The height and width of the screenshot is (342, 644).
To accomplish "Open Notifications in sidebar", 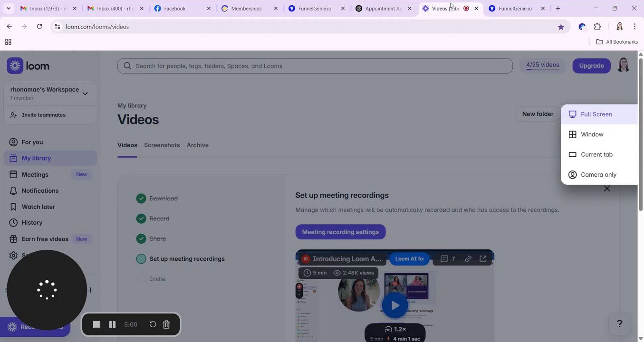I will [40, 190].
